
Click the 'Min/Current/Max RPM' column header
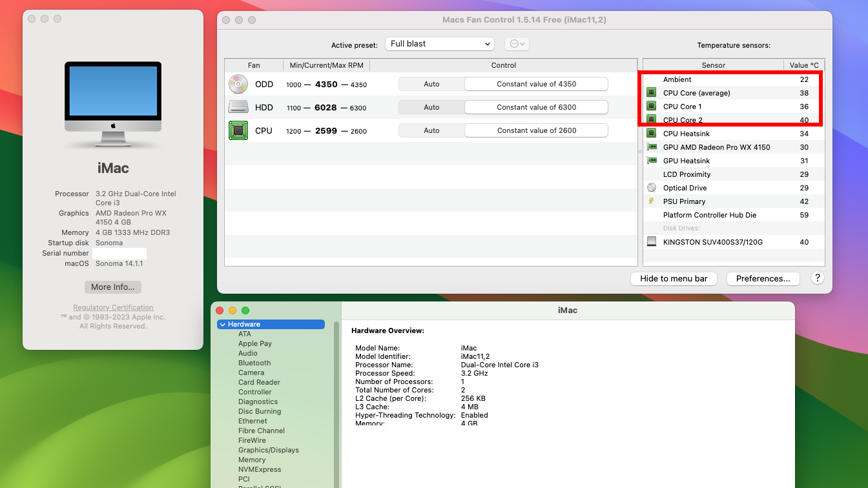326,65
